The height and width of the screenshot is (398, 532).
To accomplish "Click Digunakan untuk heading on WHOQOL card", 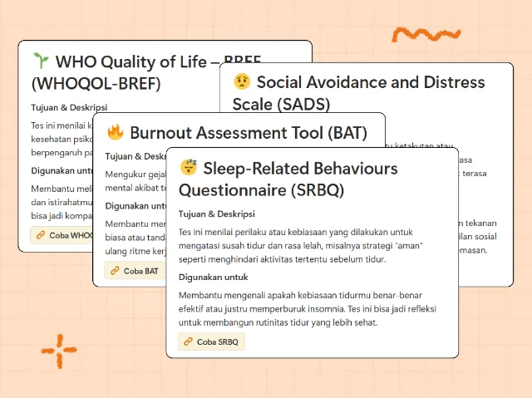I will 62,170.
